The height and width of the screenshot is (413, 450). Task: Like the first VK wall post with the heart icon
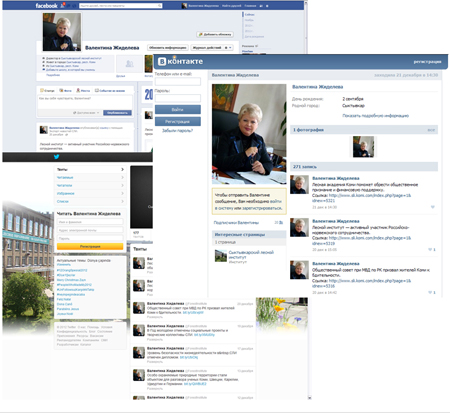click(433, 207)
